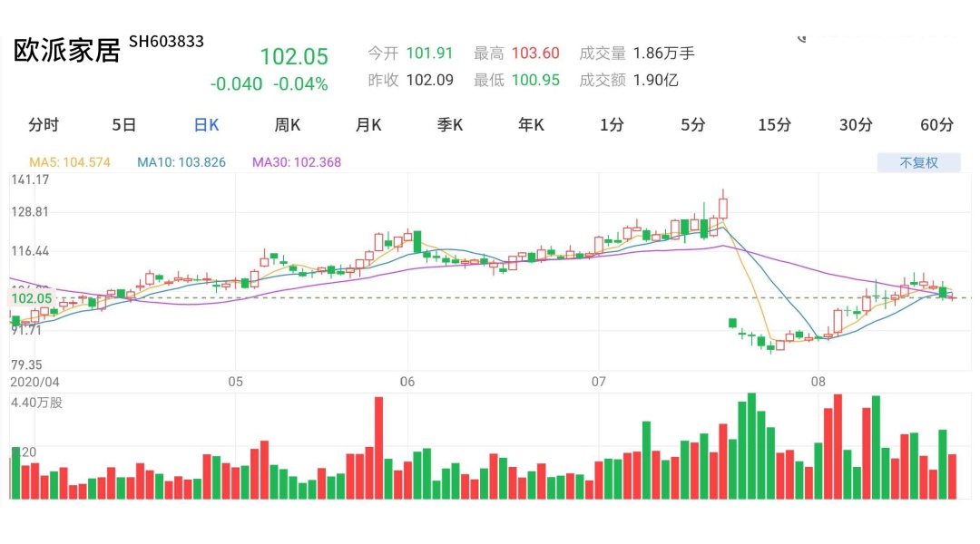
Task: Click the 08 date marker on the time axis
Action: (x=818, y=381)
